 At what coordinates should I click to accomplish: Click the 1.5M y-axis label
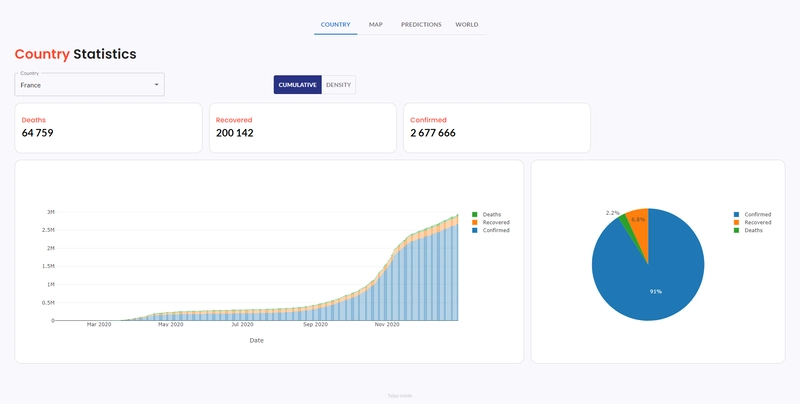(x=48, y=266)
